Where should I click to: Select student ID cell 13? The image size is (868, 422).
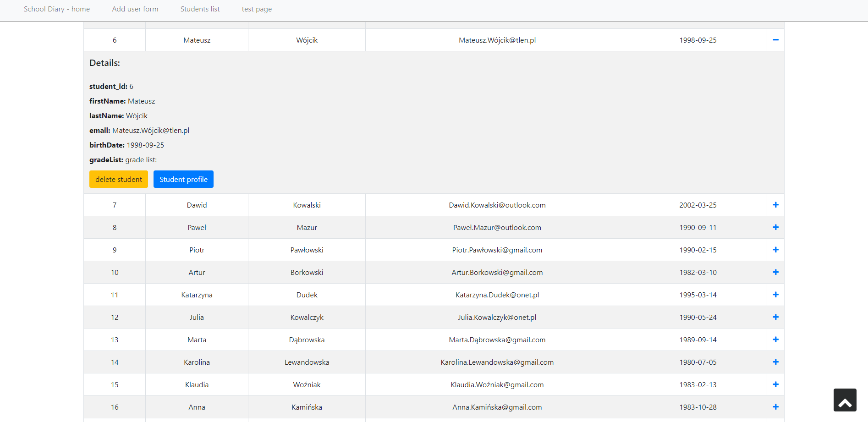(115, 340)
